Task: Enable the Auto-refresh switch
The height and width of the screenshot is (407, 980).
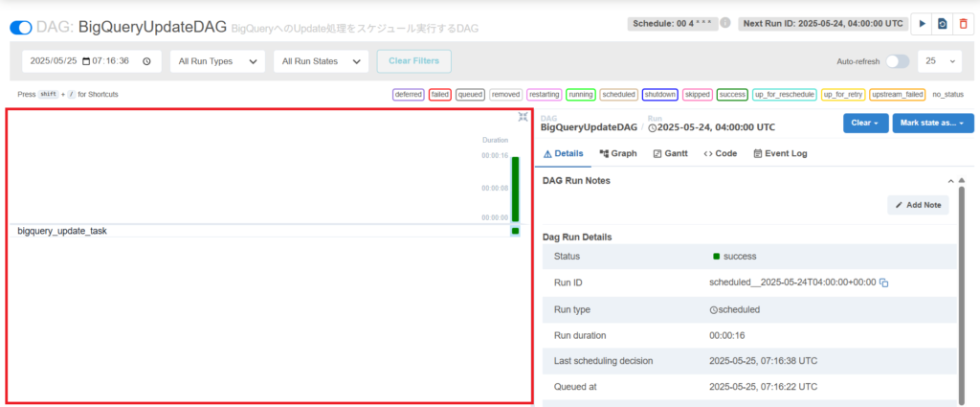Action: click(x=898, y=61)
